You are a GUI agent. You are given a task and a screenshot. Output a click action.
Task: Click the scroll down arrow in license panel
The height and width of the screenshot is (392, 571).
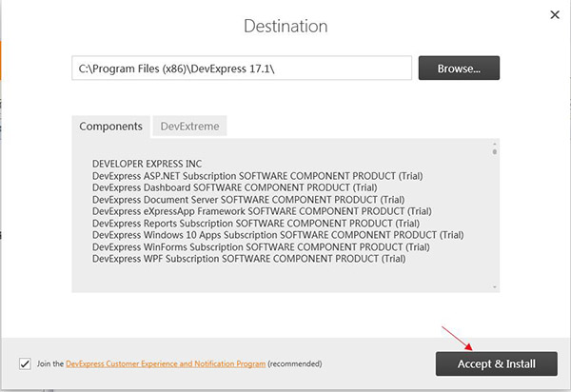(x=494, y=287)
